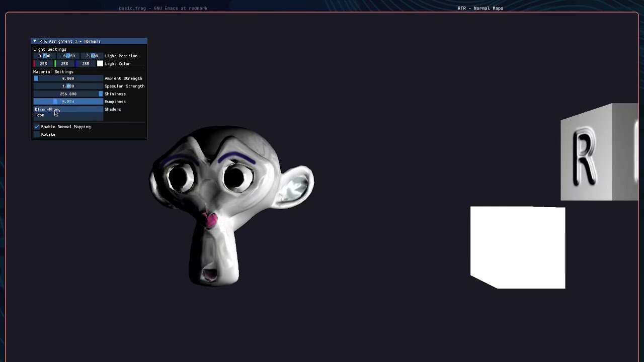Check the Rotate checkbox
Screen dimensions: 644x362
click(37, 134)
